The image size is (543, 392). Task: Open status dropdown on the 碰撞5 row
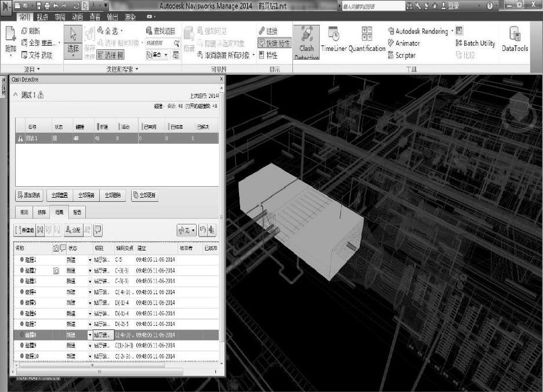(x=90, y=303)
